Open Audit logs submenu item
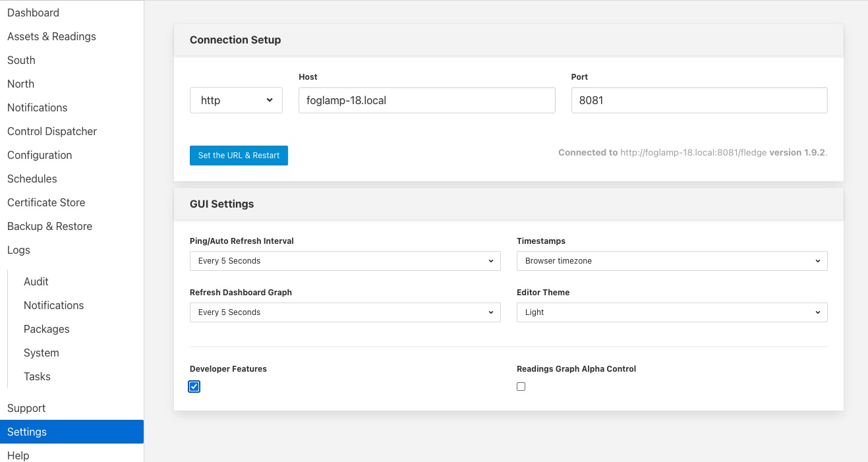The width and height of the screenshot is (868, 462). click(36, 281)
